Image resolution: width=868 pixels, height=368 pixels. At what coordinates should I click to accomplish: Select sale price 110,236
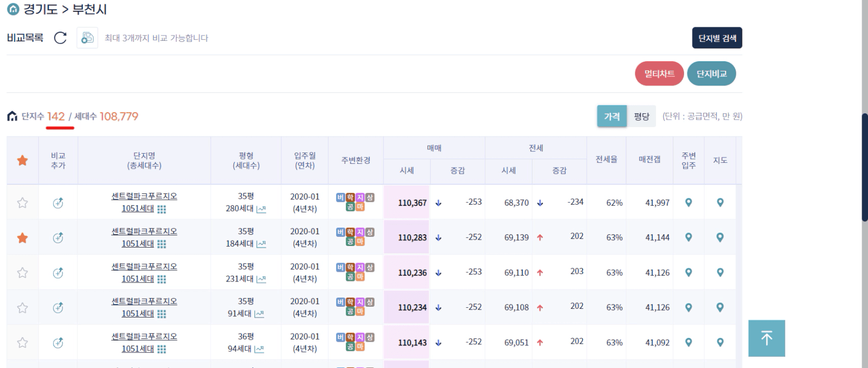[x=412, y=272]
